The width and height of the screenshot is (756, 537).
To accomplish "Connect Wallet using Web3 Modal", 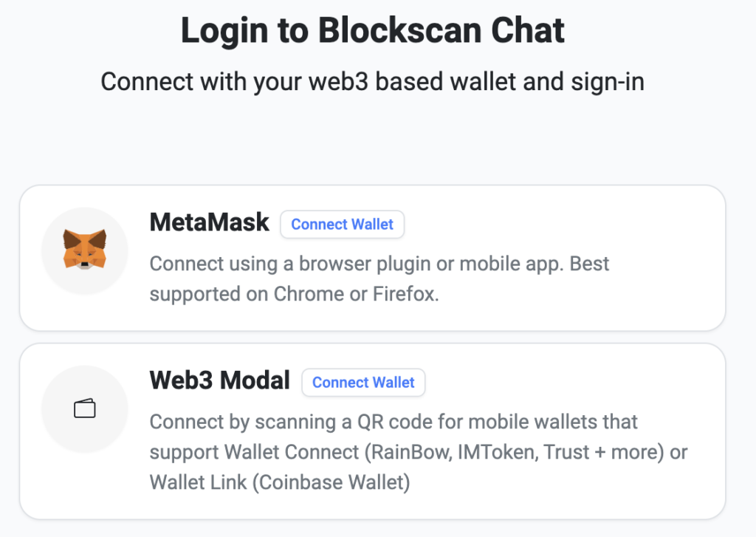I will (x=363, y=383).
